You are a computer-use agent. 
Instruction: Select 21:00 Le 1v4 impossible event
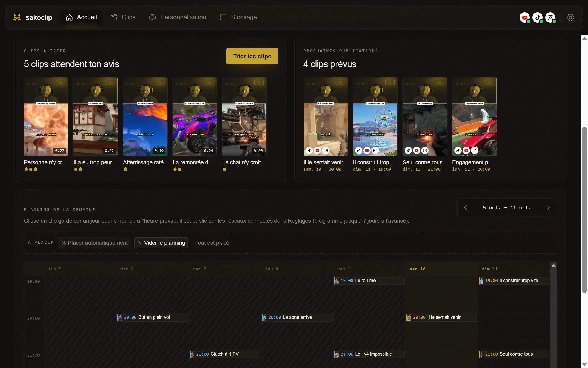369,354
